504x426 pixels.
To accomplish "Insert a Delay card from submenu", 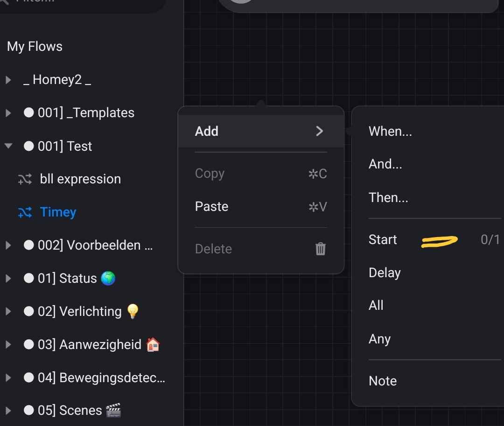I will pyautogui.click(x=385, y=272).
